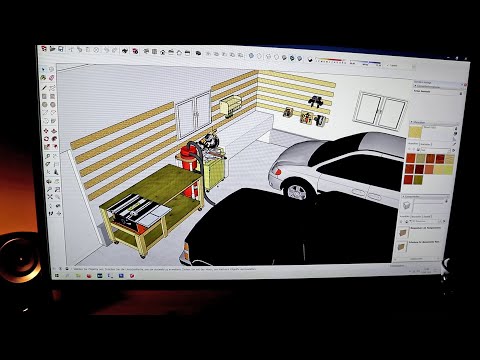The height and width of the screenshot is (360, 480).
Task: Switch to the Bearbeiten tab in Komponenten
Action: click(416, 216)
